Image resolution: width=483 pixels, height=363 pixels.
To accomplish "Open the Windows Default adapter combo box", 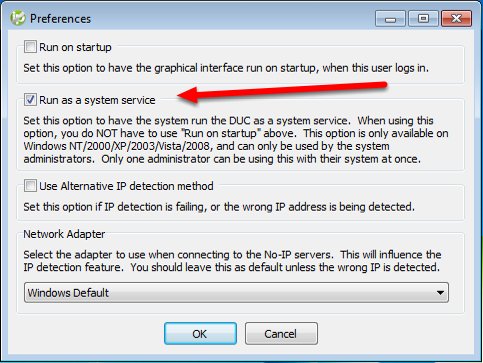I will click(236, 293).
